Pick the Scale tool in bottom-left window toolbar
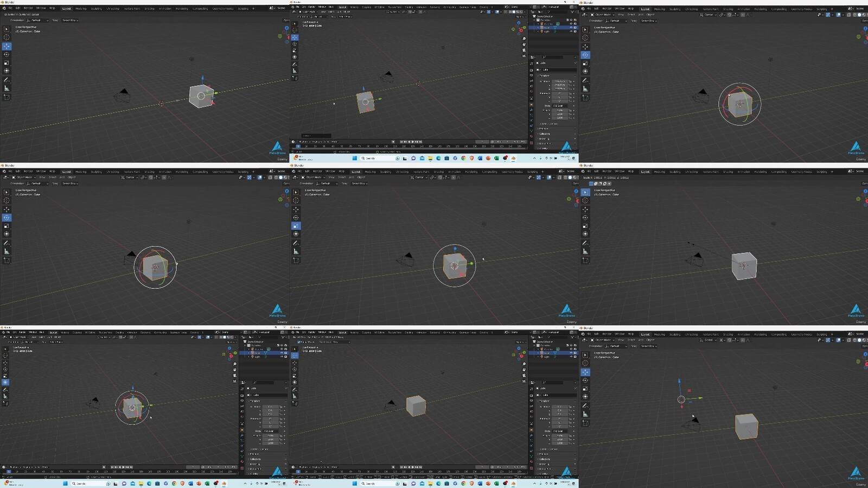The height and width of the screenshot is (488, 868). (5, 376)
